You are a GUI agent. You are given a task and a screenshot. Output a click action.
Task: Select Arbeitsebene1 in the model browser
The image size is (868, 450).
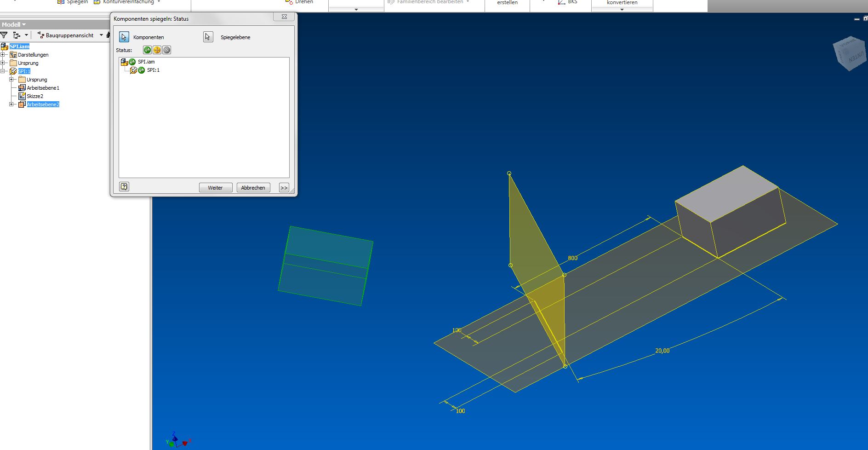coord(43,88)
